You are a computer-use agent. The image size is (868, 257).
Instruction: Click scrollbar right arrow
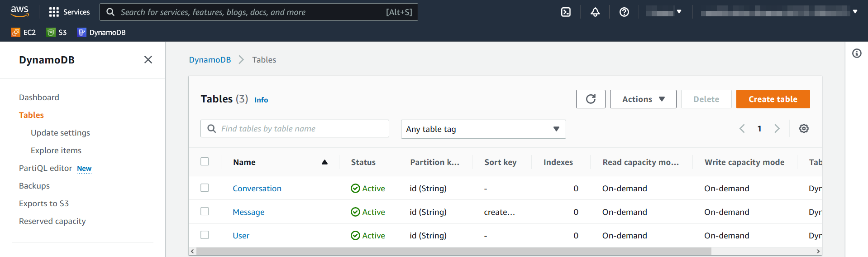tap(818, 251)
